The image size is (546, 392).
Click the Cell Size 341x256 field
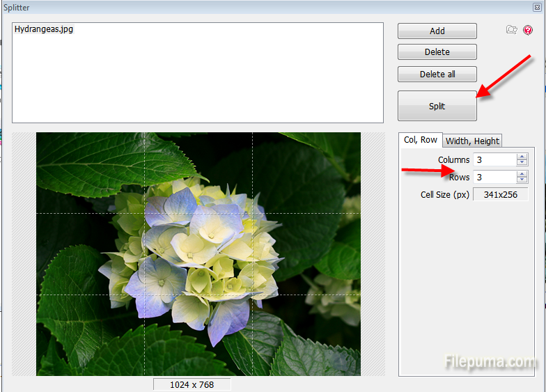(x=500, y=195)
